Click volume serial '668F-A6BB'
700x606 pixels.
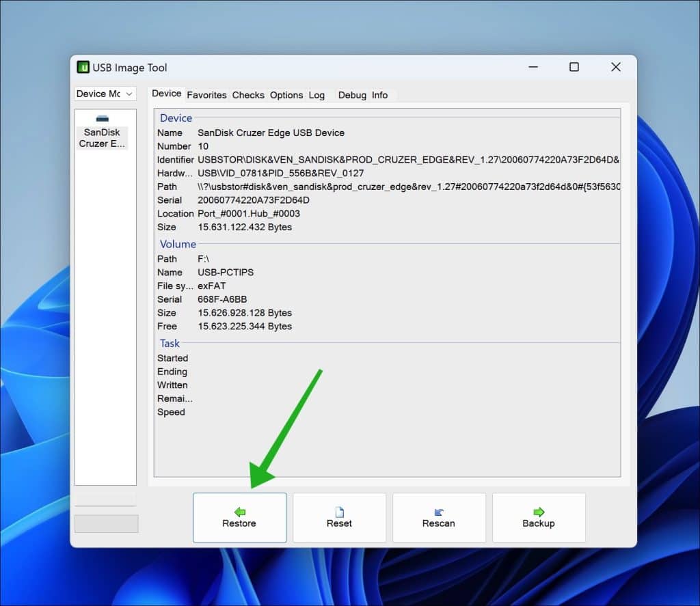point(222,299)
